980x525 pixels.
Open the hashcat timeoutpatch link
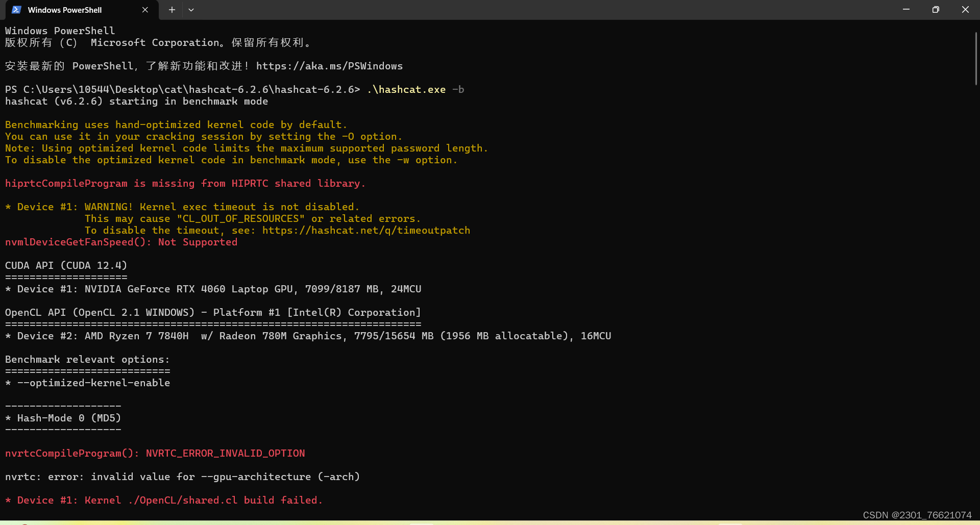pos(366,230)
